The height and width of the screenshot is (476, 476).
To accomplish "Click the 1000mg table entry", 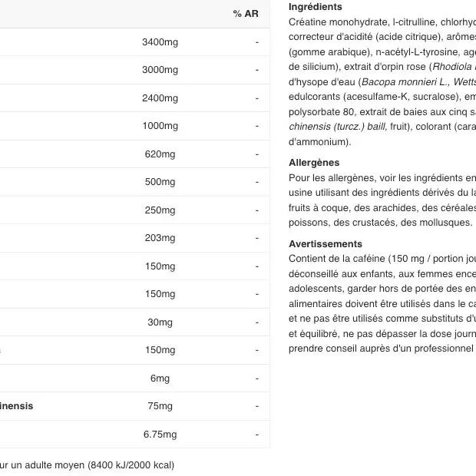I will (160, 126).
